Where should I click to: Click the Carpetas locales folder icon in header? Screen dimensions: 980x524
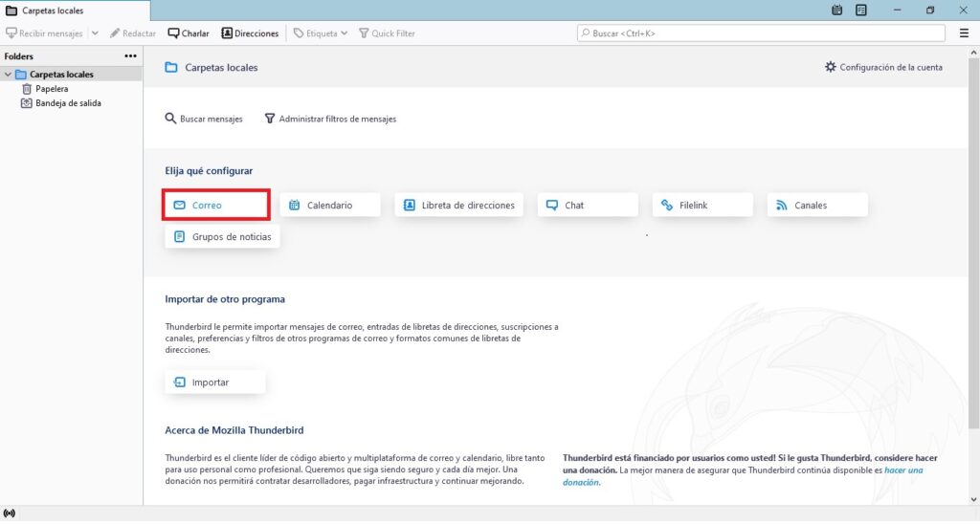tap(171, 67)
